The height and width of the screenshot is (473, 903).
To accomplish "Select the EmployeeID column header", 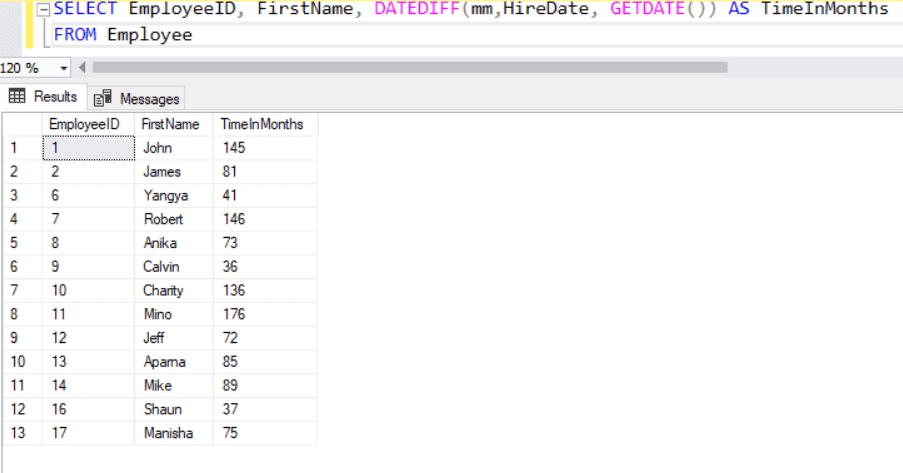I will [x=90, y=124].
